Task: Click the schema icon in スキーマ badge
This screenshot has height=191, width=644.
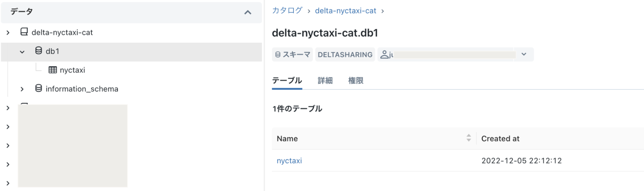Action: 278,55
